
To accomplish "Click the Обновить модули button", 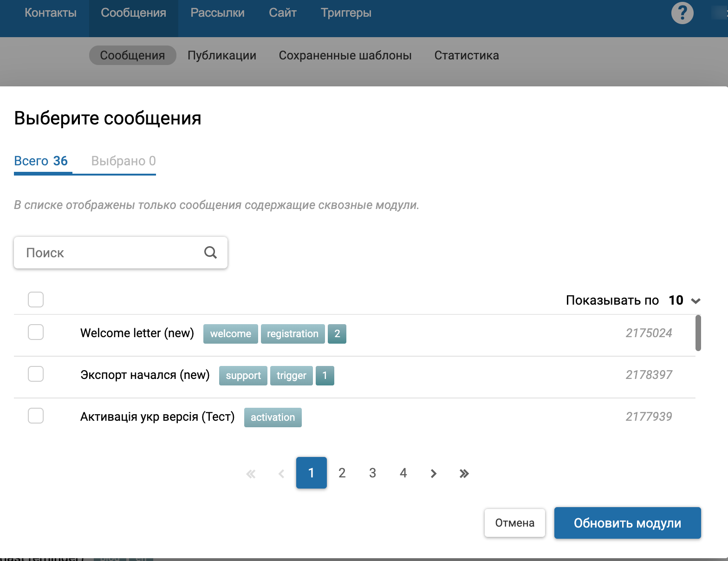I will pyautogui.click(x=627, y=523).
